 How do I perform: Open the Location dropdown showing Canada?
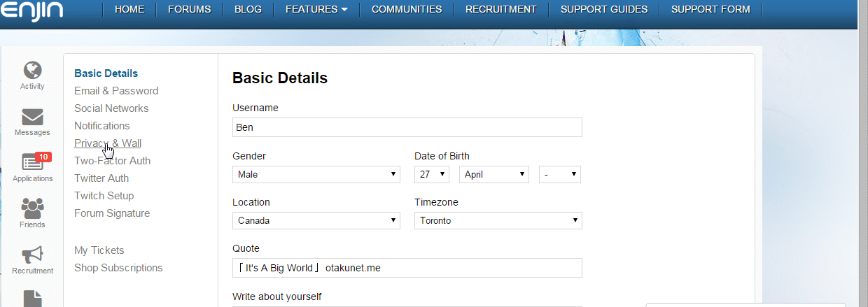pos(316,220)
